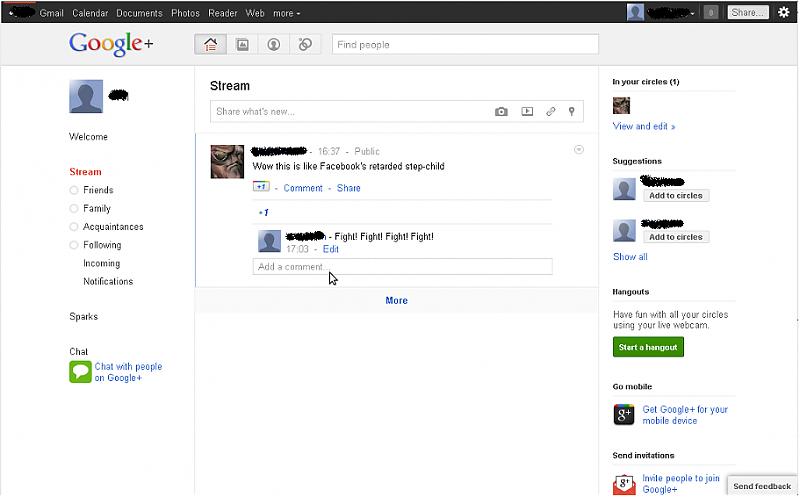Open the post options dropdown arrow

pyautogui.click(x=579, y=150)
